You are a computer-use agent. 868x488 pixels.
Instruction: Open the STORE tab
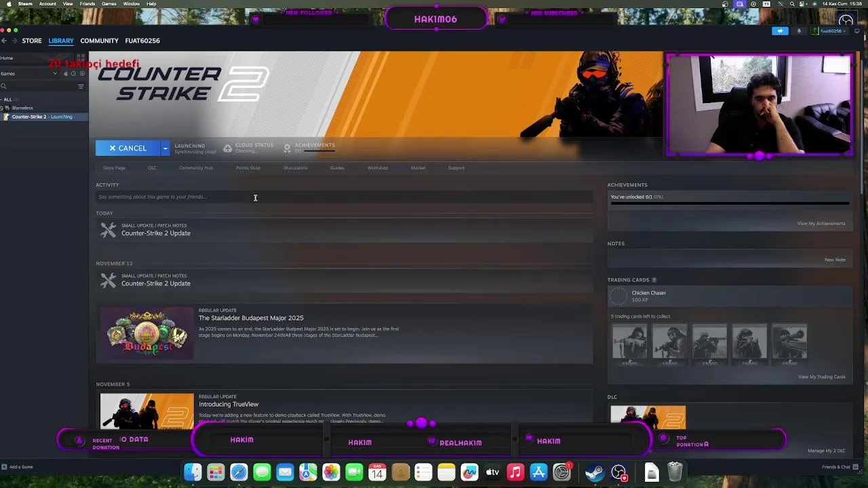point(32,41)
